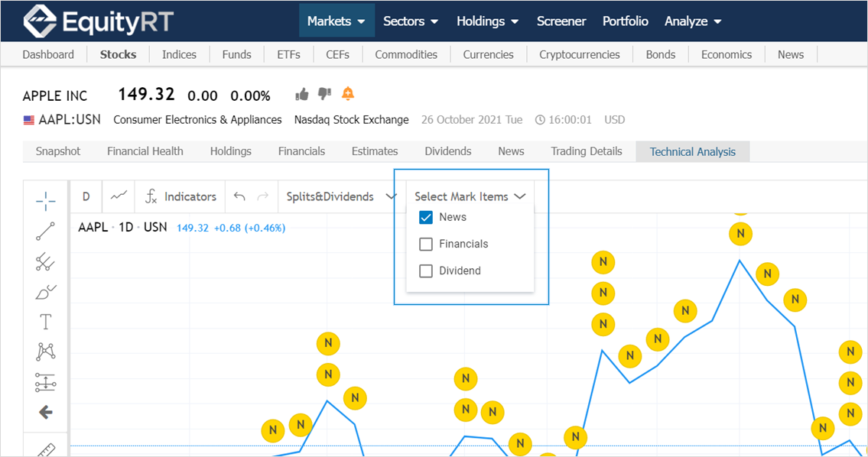The height and width of the screenshot is (457, 868).
Task: Go to the CEFs section
Action: tap(338, 54)
